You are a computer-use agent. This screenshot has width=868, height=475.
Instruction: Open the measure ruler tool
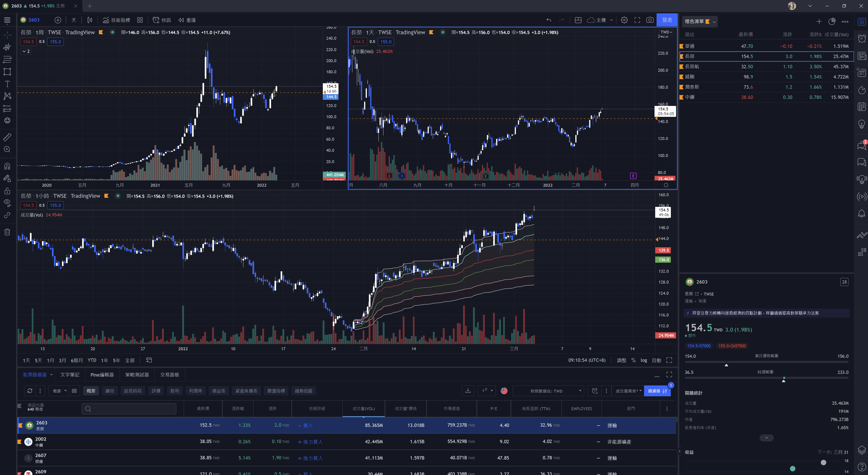[7, 137]
